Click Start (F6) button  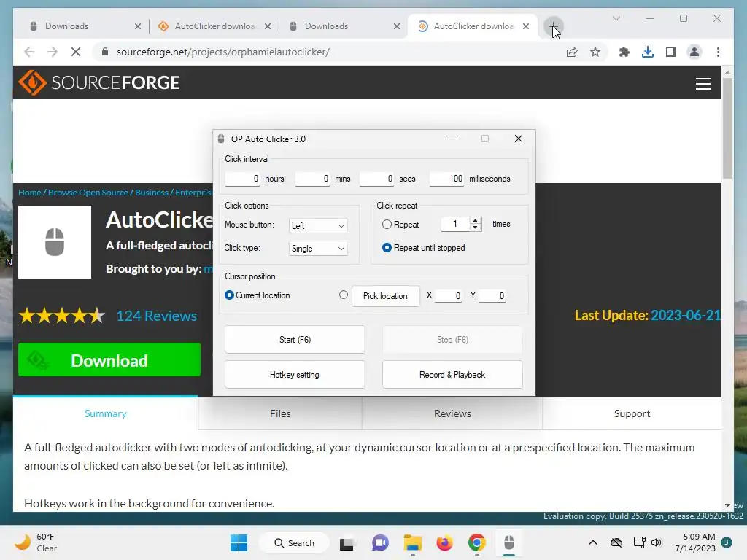(x=295, y=340)
